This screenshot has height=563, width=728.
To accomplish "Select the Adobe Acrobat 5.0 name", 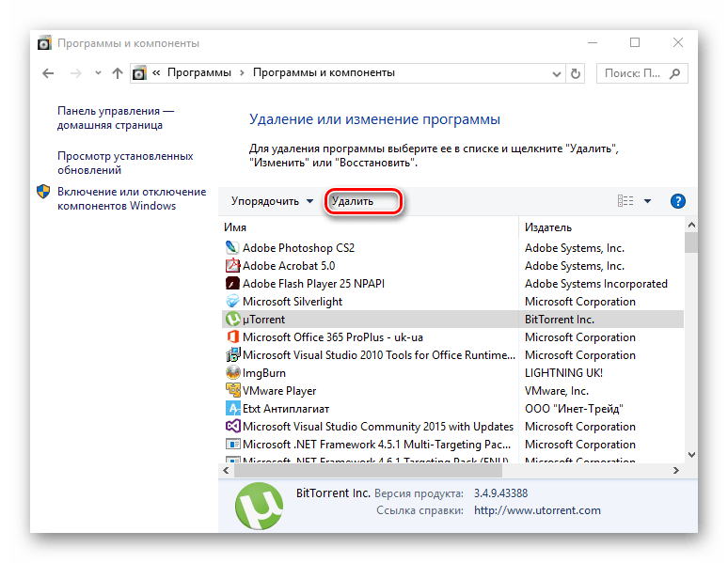I will tap(289, 265).
